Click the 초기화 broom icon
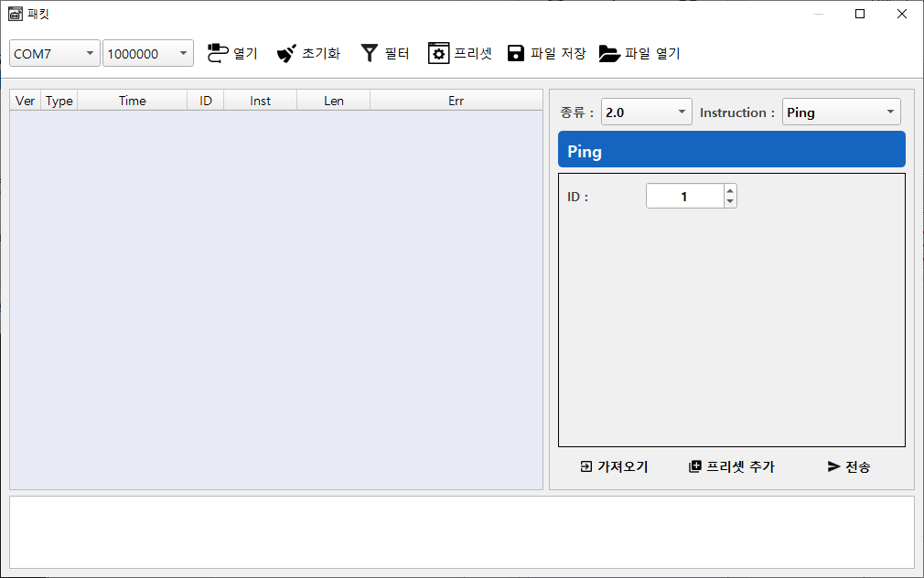This screenshot has width=924, height=578. click(287, 53)
